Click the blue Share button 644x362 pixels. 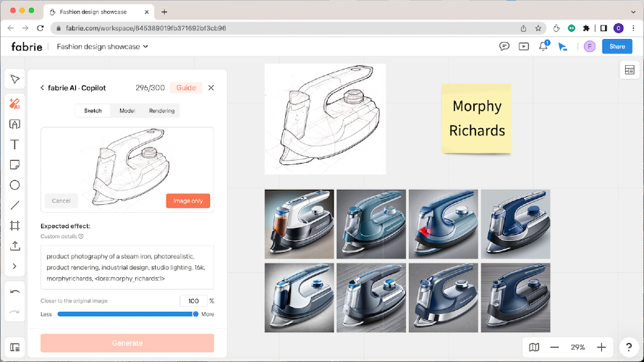[617, 46]
